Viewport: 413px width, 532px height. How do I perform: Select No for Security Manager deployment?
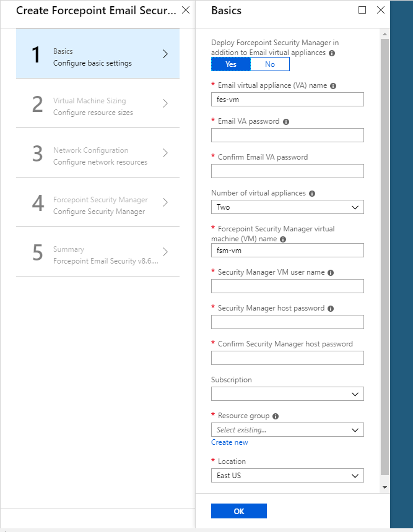[270, 64]
